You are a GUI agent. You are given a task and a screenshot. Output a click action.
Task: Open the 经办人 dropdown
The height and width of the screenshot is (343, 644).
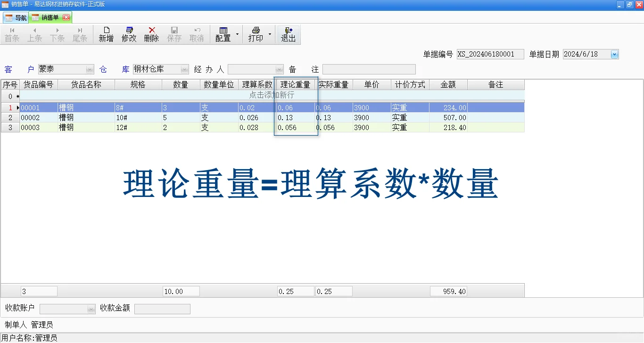click(280, 69)
